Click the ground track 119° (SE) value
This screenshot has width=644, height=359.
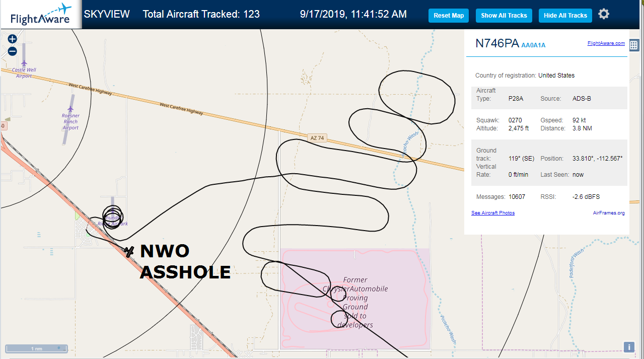click(x=521, y=159)
